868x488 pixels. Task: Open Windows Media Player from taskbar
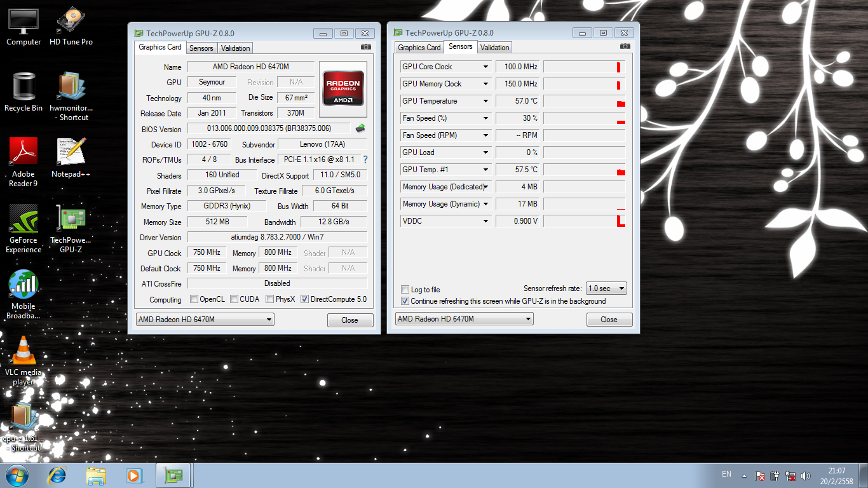(x=134, y=475)
